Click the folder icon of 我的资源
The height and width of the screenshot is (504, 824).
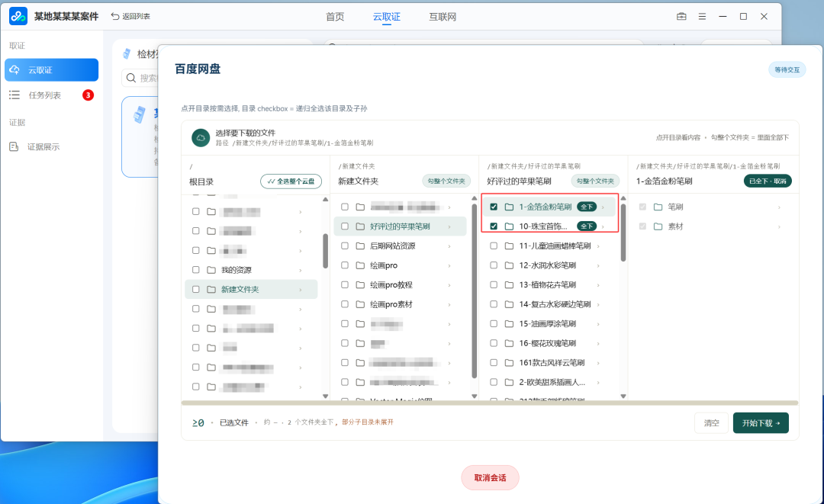(x=211, y=270)
